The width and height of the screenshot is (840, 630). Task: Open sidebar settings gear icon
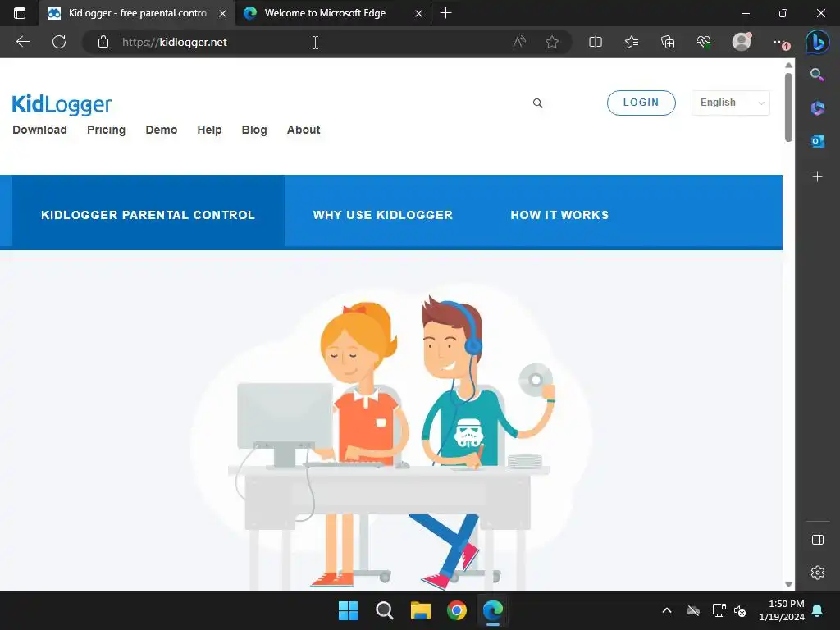point(818,572)
